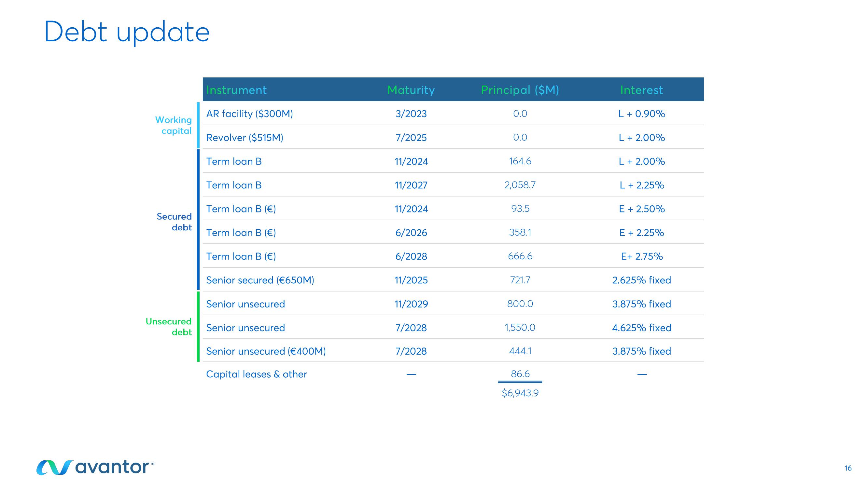
Task: Click the 721.7 principal value
Action: tap(520, 280)
